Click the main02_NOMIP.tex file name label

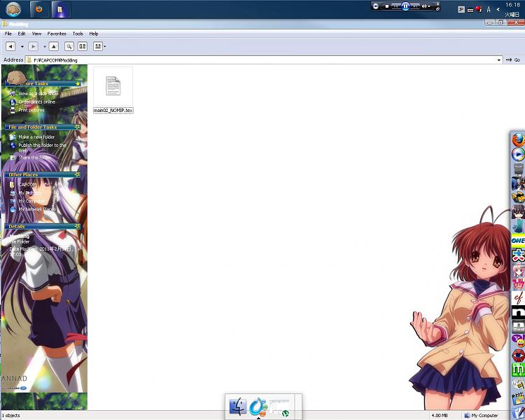click(x=113, y=110)
